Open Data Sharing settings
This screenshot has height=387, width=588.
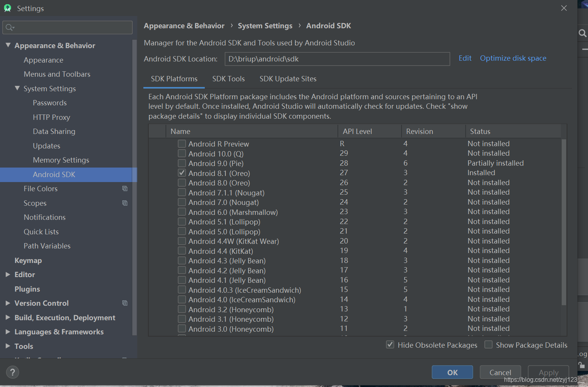pos(54,131)
